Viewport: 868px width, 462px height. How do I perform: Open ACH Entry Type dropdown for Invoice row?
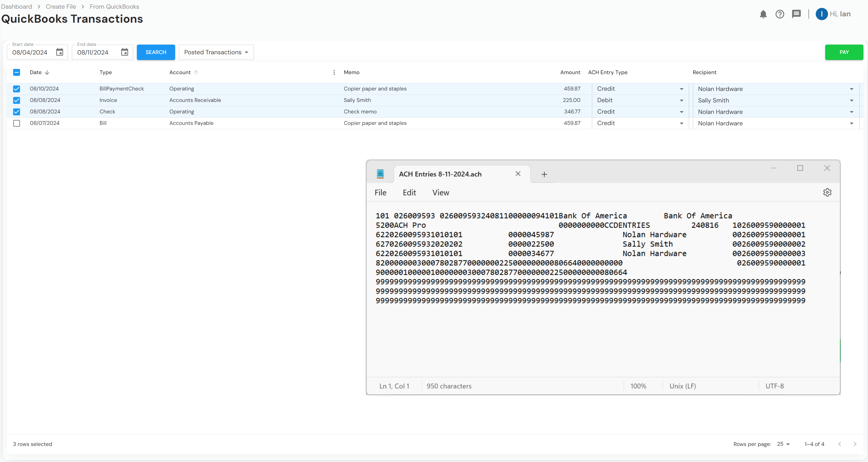(681, 100)
